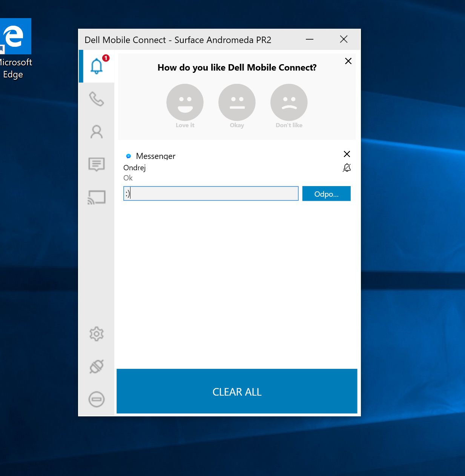465x476 pixels.
Task: Click the red notification count badge
Action: (x=106, y=58)
